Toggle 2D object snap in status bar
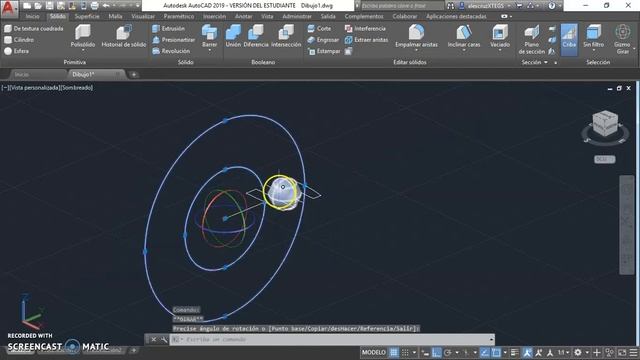The height and width of the screenshot is (360, 640). [x=496, y=352]
